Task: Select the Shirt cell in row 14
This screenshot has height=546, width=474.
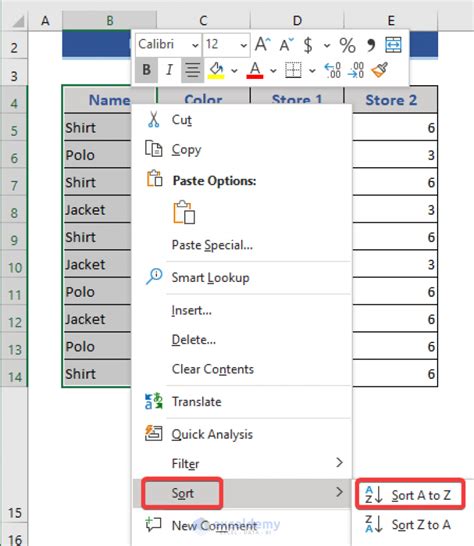Action: pyautogui.click(x=98, y=373)
